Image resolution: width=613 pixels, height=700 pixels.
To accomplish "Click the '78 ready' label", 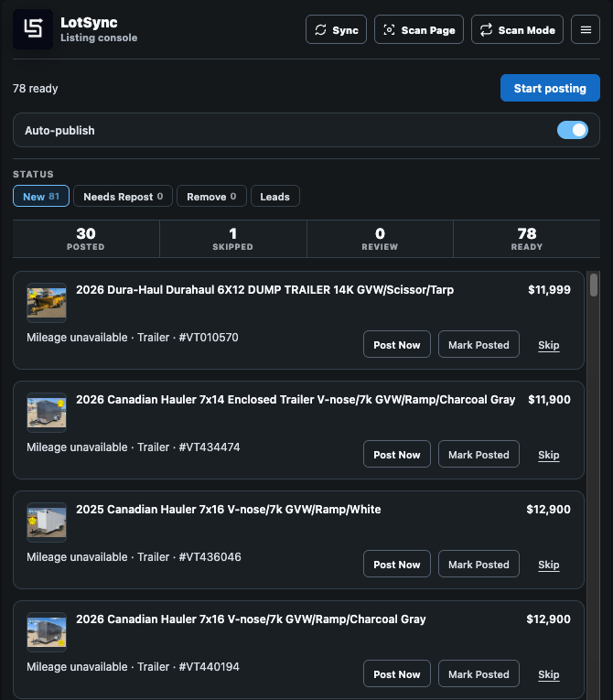I will click(36, 89).
